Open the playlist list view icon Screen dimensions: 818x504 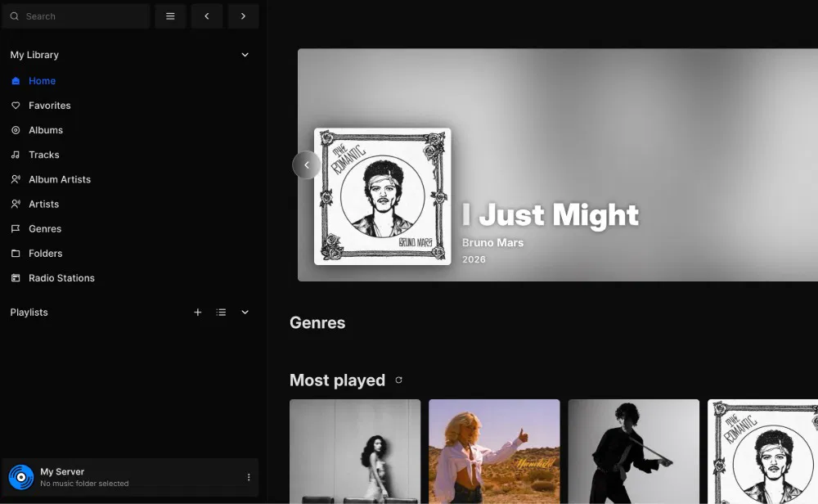pyautogui.click(x=221, y=313)
